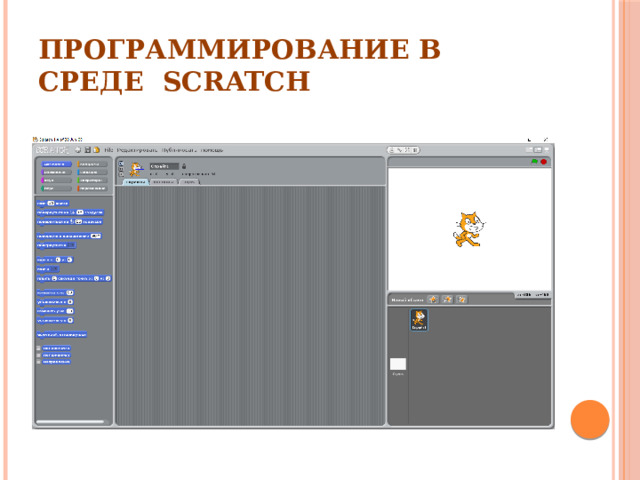Image resolution: width=640 pixels, height=480 pixels.
Task: Click the degrees value in turn clockwise block
Action: 80,212
